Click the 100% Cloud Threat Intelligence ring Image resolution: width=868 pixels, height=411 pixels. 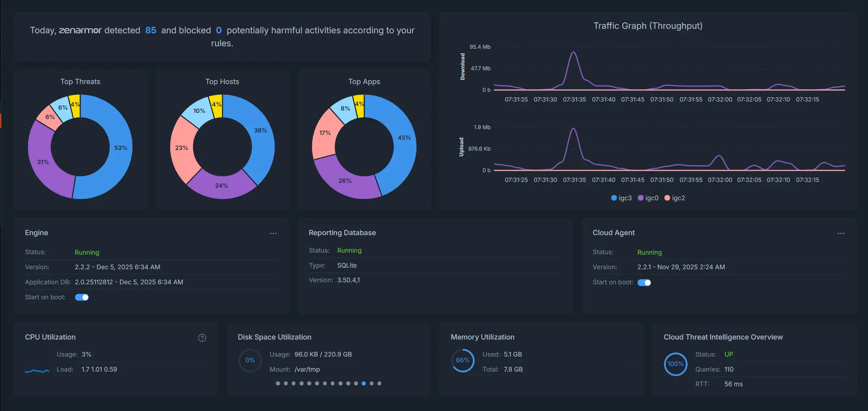[x=675, y=364]
